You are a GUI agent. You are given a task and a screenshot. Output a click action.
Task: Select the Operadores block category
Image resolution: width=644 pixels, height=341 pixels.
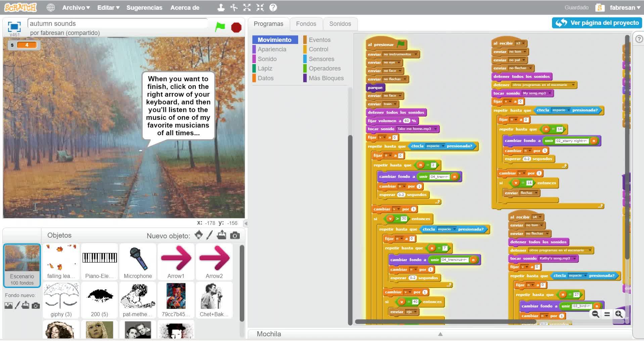324,68
